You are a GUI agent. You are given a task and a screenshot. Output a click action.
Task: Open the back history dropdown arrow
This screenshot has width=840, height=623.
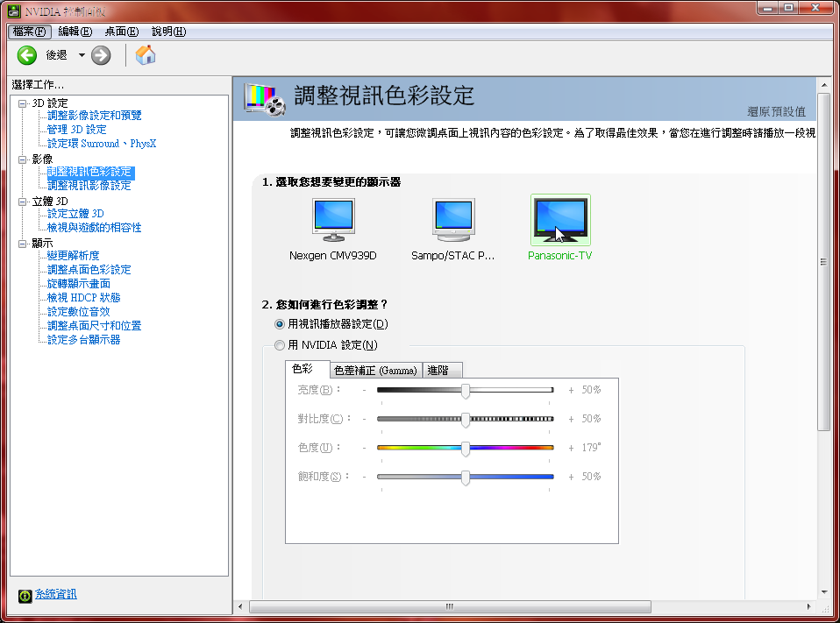pos(82,55)
